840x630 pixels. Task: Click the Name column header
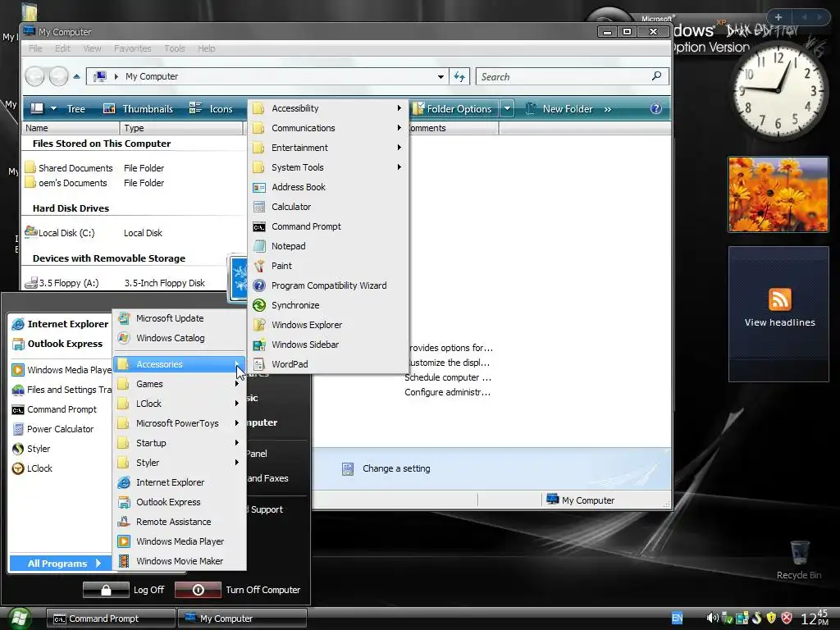71,128
